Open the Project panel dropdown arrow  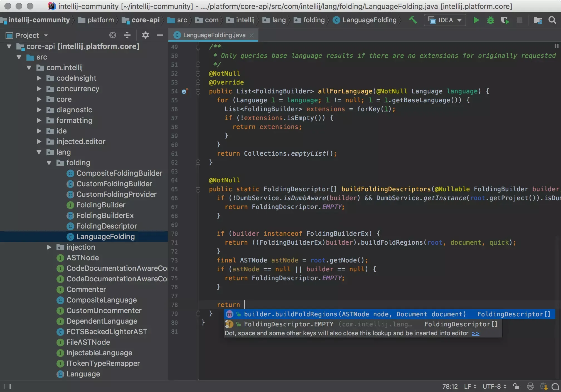click(x=46, y=35)
